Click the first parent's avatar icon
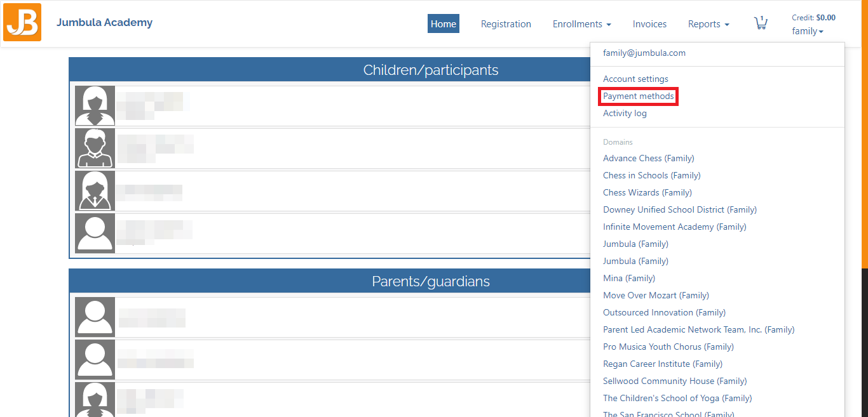This screenshot has width=868, height=417. (x=95, y=317)
